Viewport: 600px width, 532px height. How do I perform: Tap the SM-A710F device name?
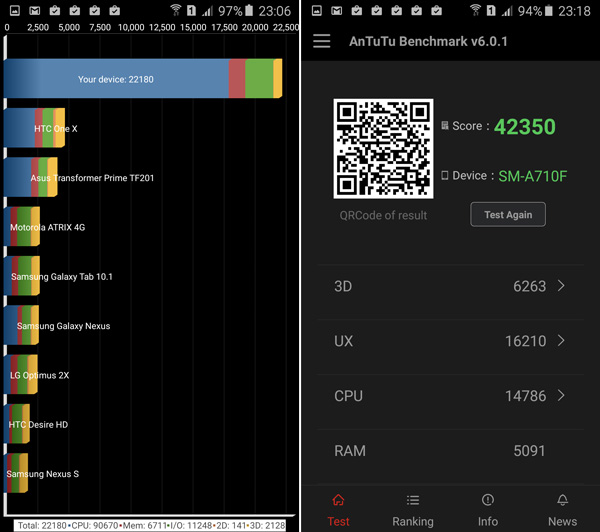point(532,176)
